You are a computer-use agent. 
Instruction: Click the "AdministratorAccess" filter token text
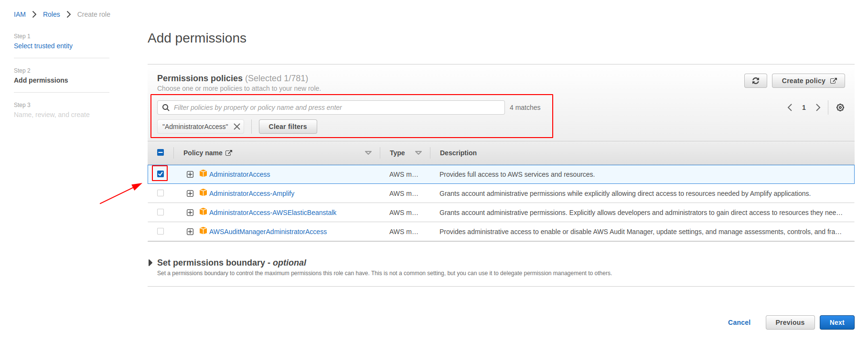pyautogui.click(x=195, y=127)
